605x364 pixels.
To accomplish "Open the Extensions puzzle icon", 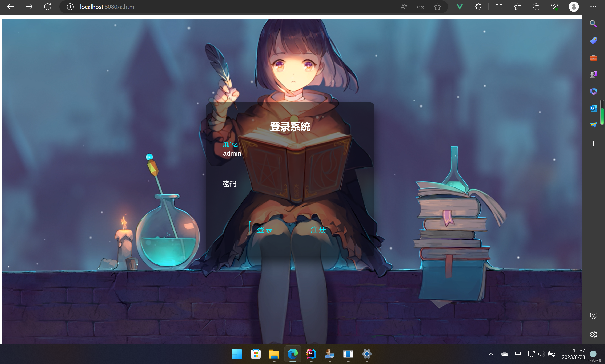I will click(478, 7).
